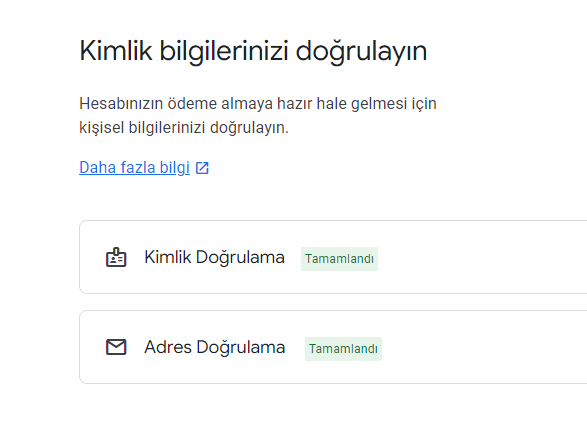Click the Tamamlandı badge next to Adres Doğrulama

point(343,349)
